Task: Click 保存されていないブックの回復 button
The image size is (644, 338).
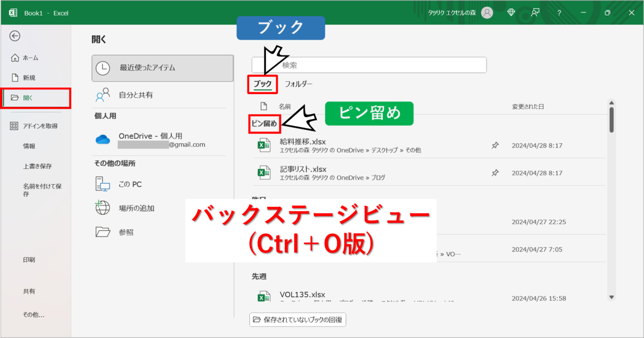Action: click(298, 320)
